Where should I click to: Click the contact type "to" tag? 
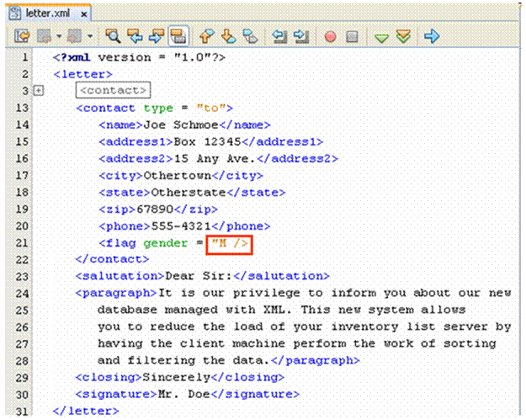(154, 108)
